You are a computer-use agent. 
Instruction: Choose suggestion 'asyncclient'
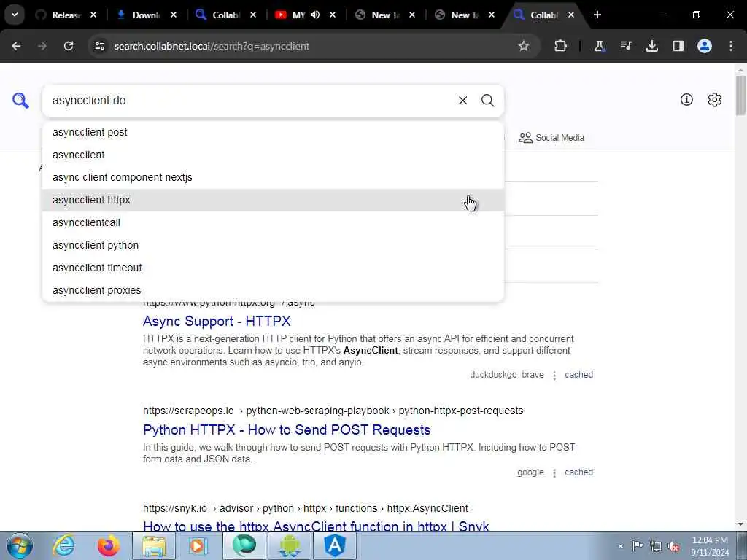273,155
